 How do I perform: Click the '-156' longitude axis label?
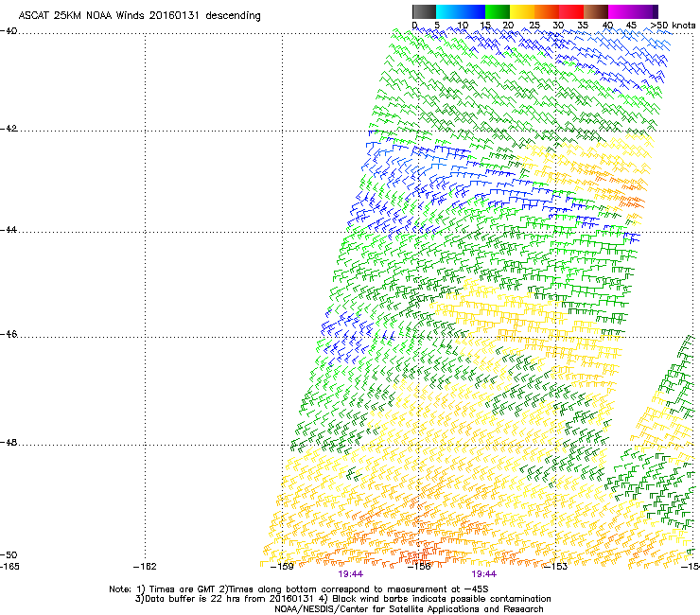point(419,567)
